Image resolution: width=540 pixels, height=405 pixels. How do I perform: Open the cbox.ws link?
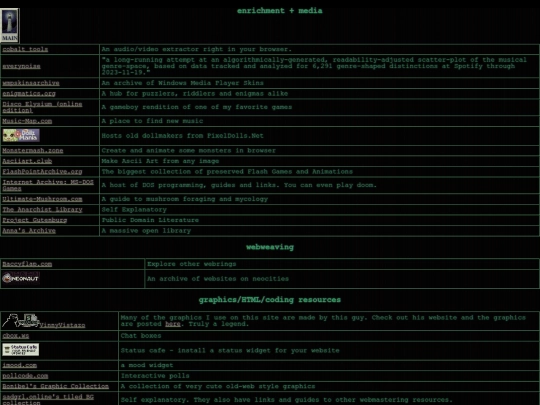[x=16, y=335]
